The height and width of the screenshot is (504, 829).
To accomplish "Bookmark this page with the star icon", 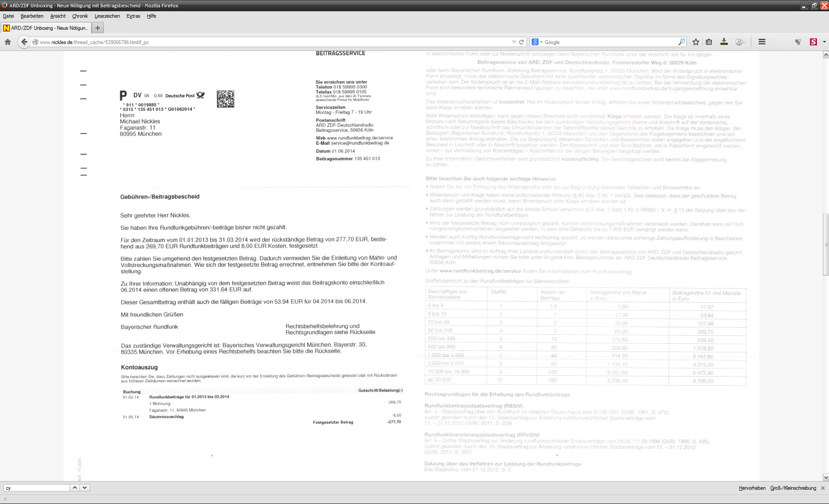I will [696, 42].
